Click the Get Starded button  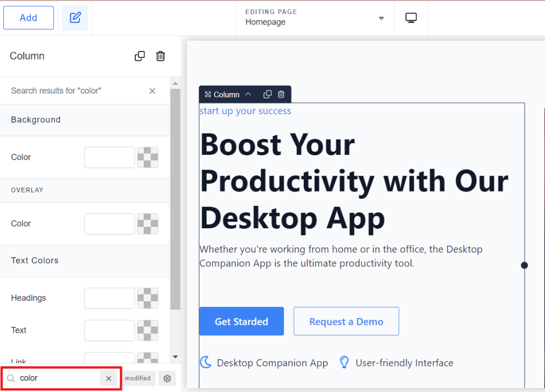[242, 321]
